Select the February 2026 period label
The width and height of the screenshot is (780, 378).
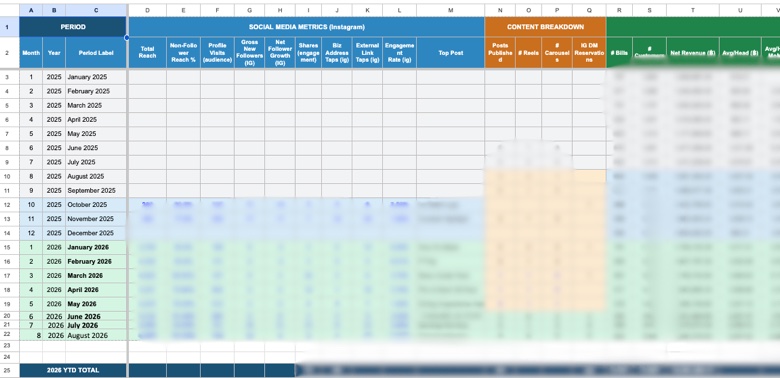coord(96,262)
